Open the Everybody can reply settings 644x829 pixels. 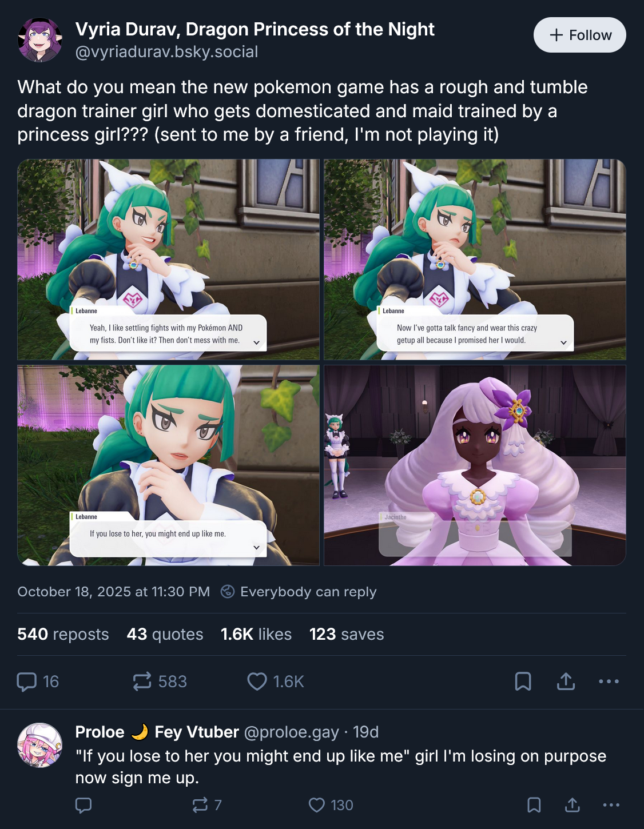click(x=299, y=592)
